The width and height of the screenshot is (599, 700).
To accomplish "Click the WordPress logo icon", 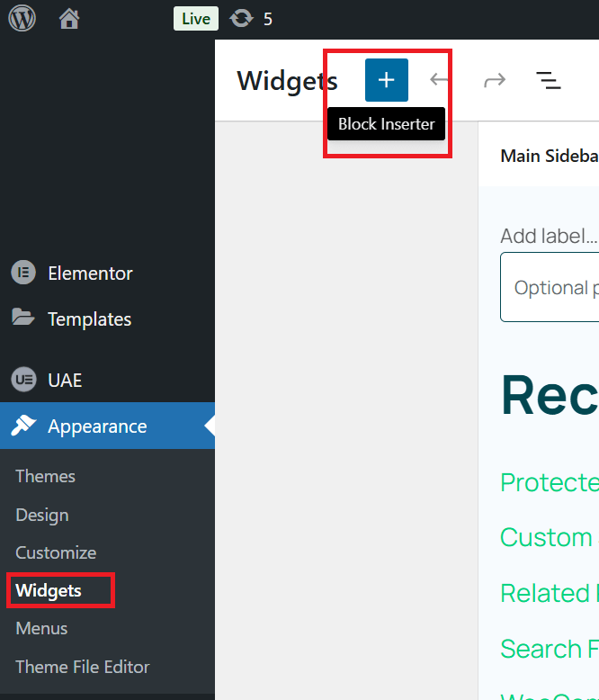I will (x=22, y=18).
